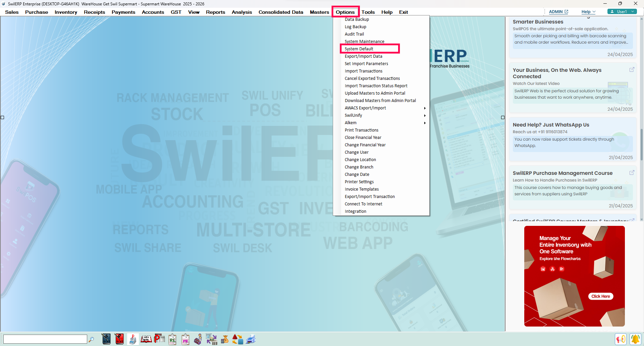Open the Order Book toolbar icon

[146, 339]
